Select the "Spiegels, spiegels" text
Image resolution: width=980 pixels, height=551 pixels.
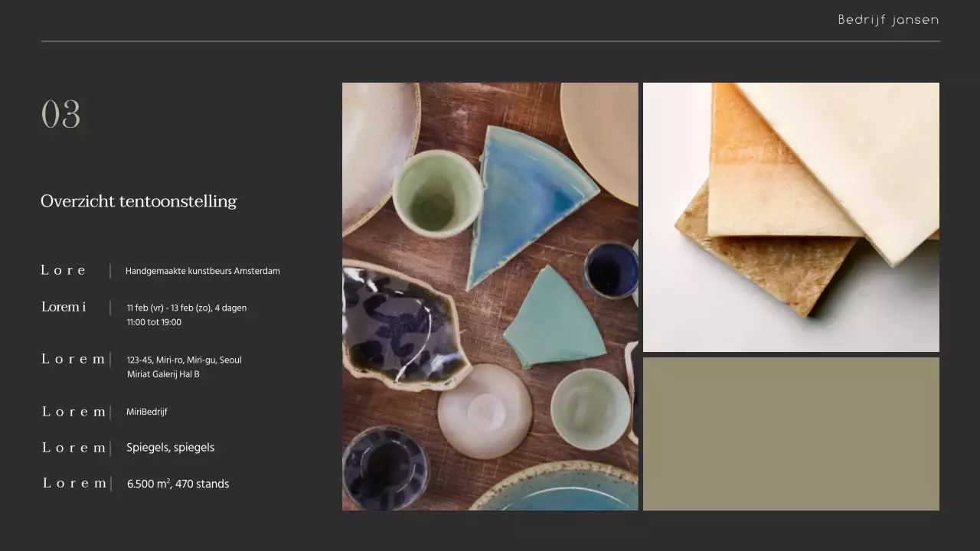pos(170,448)
